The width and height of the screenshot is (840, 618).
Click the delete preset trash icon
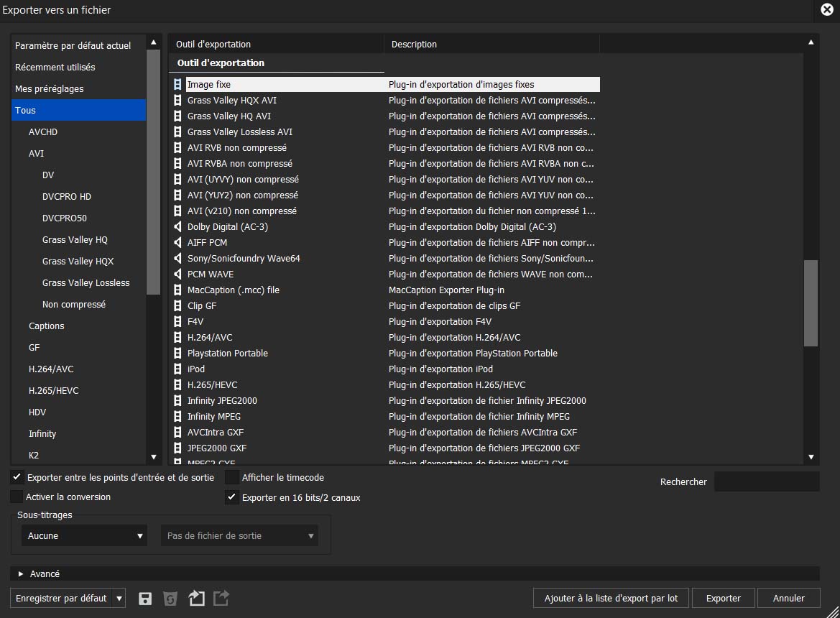coord(170,598)
